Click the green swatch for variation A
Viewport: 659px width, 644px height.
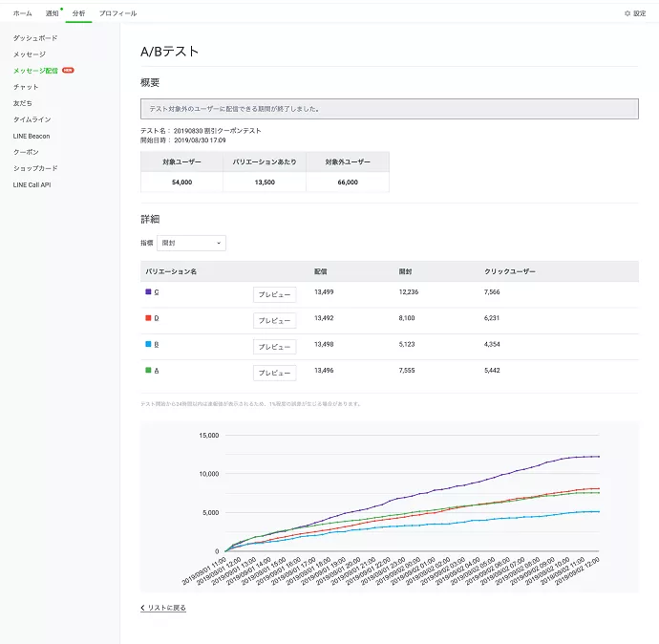tap(147, 370)
